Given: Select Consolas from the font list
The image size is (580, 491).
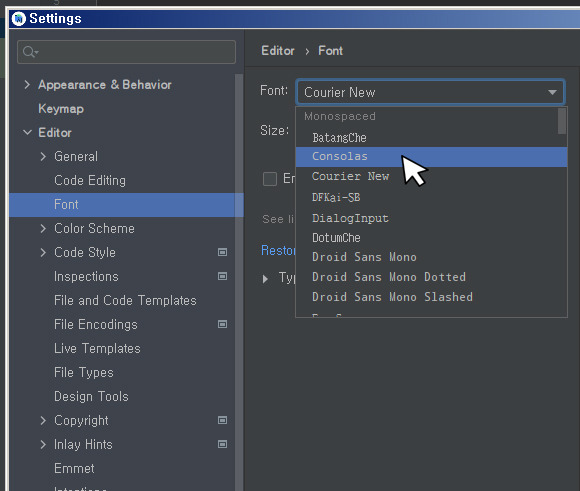Looking at the screenshot, I should 431,157.
